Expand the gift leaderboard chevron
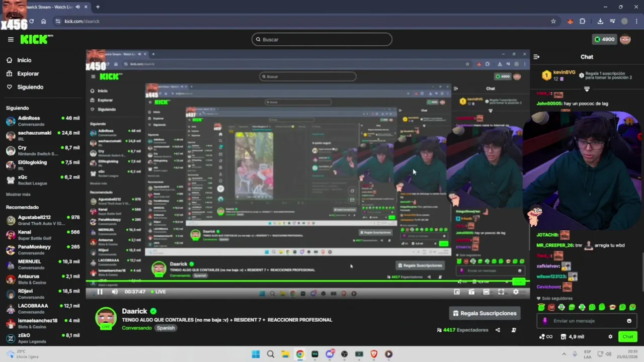 point(587,89)
